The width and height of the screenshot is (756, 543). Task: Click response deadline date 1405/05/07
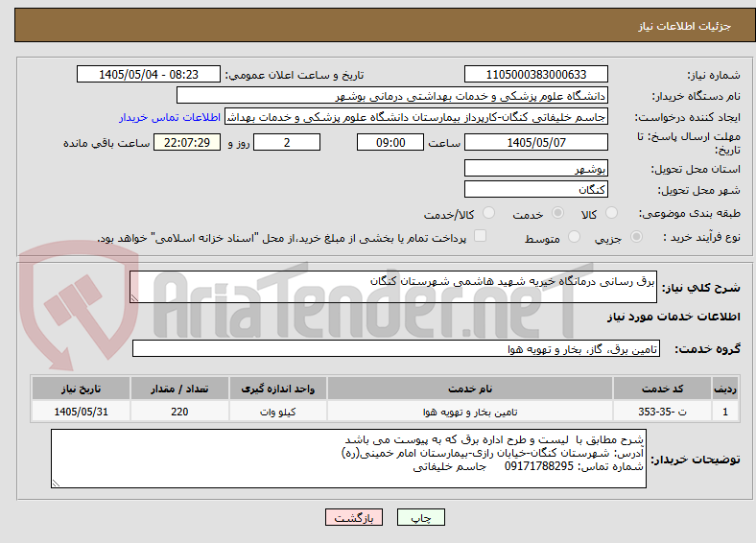click(x=535, y=142)
